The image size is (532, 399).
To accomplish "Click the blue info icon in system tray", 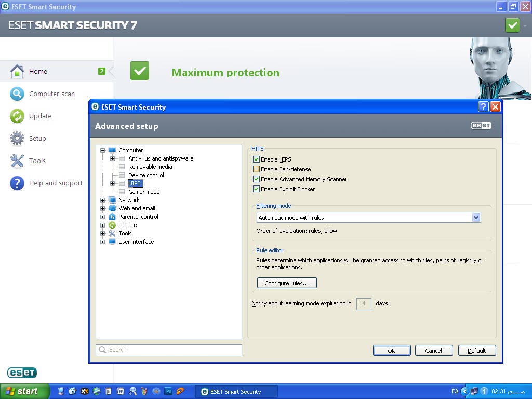I will (484, 391).
